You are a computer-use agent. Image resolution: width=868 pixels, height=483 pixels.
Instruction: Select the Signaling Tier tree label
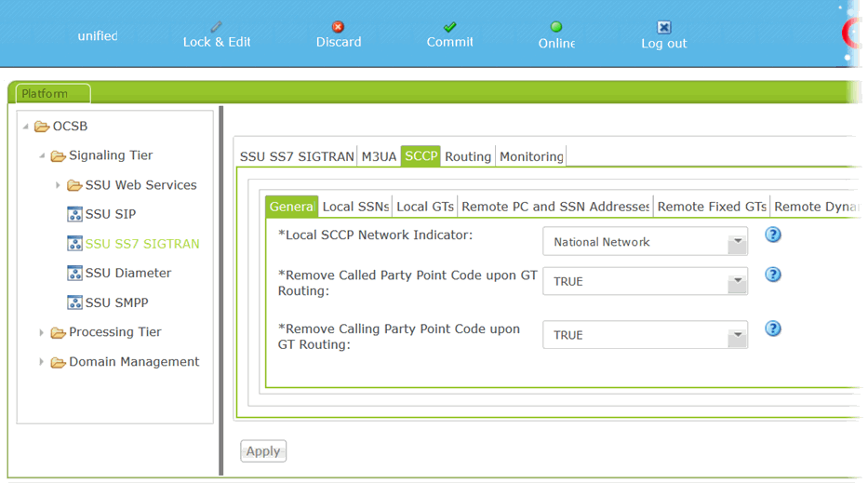tap(111, 155)
